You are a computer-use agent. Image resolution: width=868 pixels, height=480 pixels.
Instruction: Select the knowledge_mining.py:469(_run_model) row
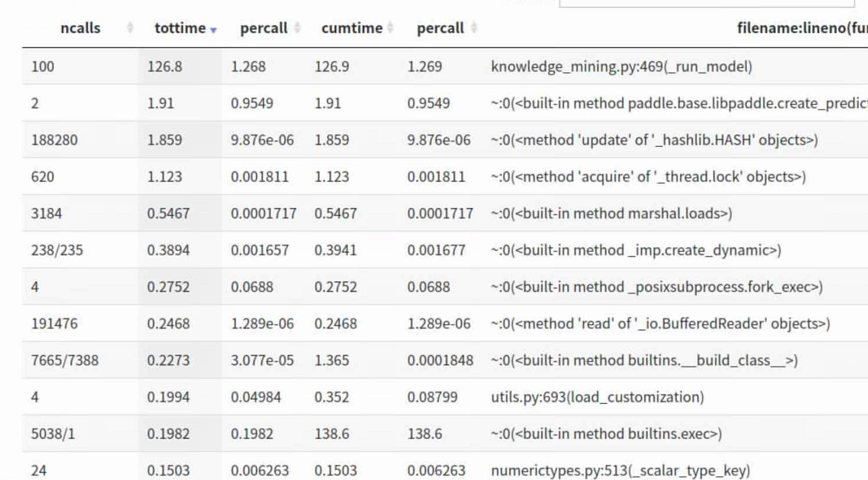[x=621, y=67]
